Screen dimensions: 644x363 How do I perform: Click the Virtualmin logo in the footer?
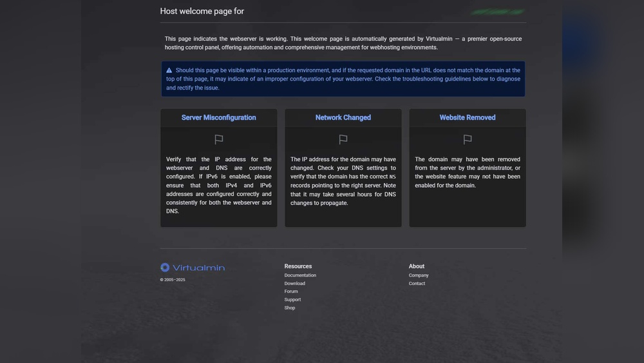193,268
